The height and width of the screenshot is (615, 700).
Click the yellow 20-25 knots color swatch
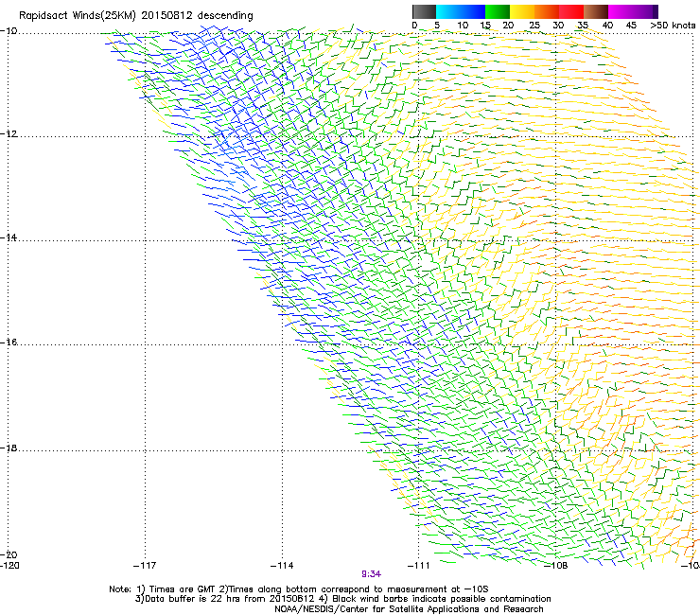[x=522, y=11]
